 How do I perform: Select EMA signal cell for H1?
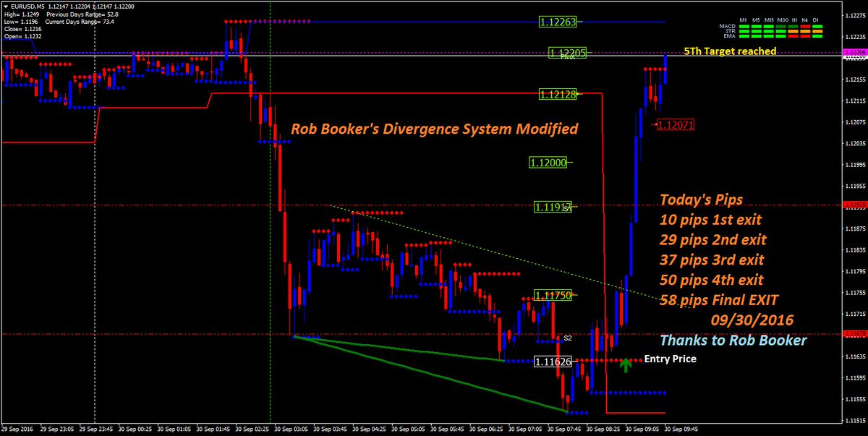(x=793, y=36)
